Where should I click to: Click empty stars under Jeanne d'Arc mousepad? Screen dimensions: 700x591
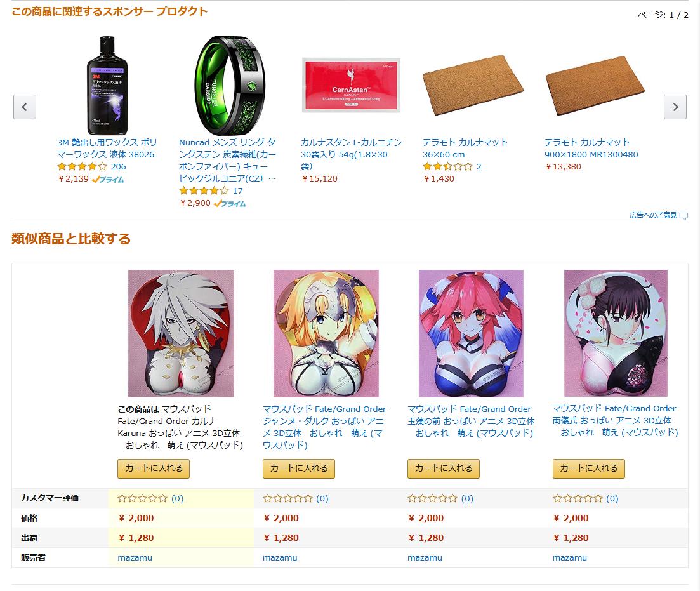[287, 498]
